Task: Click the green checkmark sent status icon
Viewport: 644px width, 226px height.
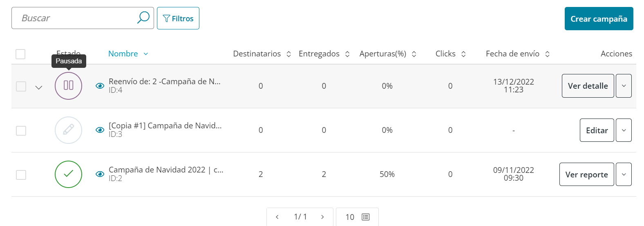Action: pyautogui.click(x=68, y=174)
